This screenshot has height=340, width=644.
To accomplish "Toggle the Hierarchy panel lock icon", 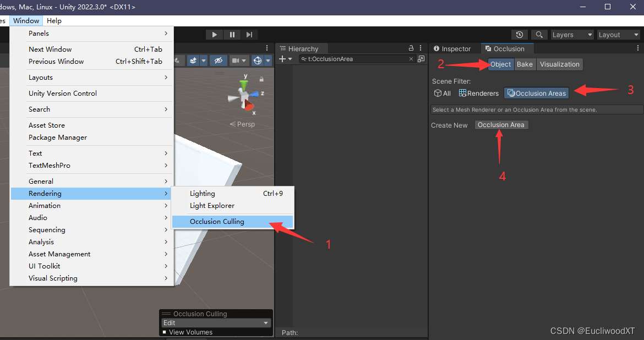I will (x=411, y=48).
